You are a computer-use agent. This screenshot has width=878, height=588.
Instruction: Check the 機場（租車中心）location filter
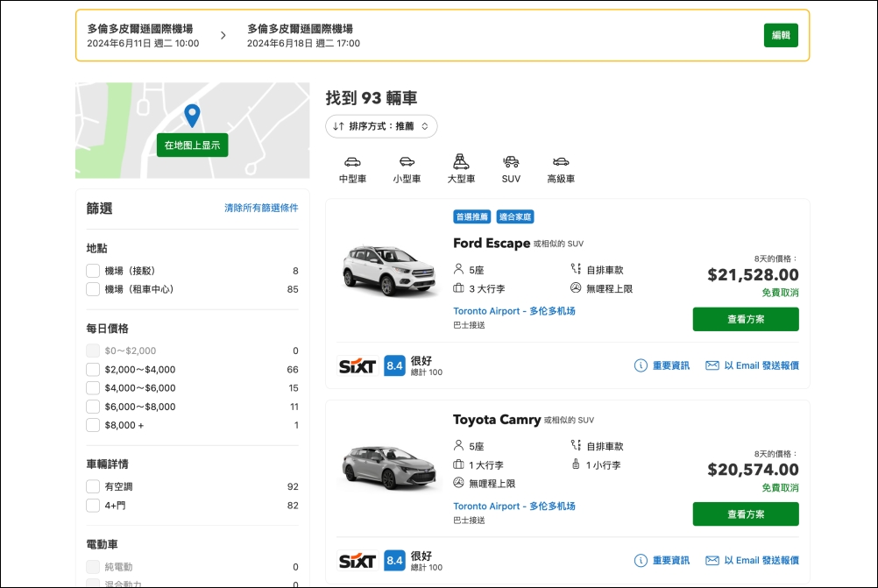(93, 289)
